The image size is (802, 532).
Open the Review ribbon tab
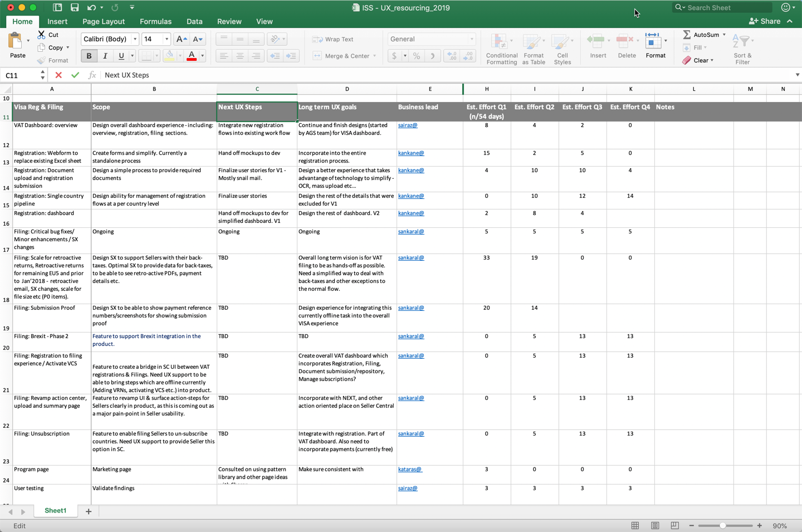[x=229, y=22]
